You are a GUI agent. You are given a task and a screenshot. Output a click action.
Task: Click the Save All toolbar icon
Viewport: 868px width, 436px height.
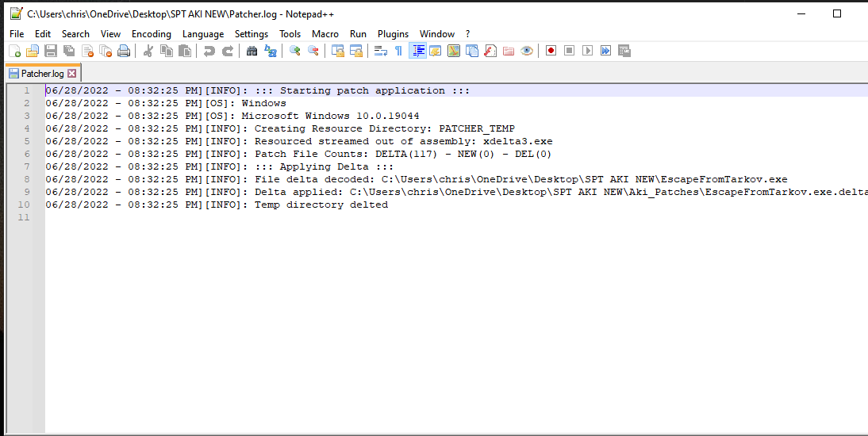point(69,51)
